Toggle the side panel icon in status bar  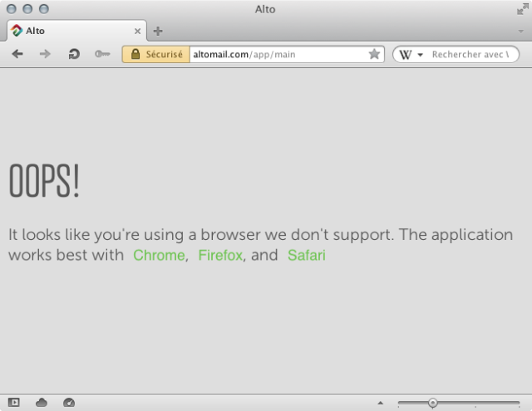[14, 403]
